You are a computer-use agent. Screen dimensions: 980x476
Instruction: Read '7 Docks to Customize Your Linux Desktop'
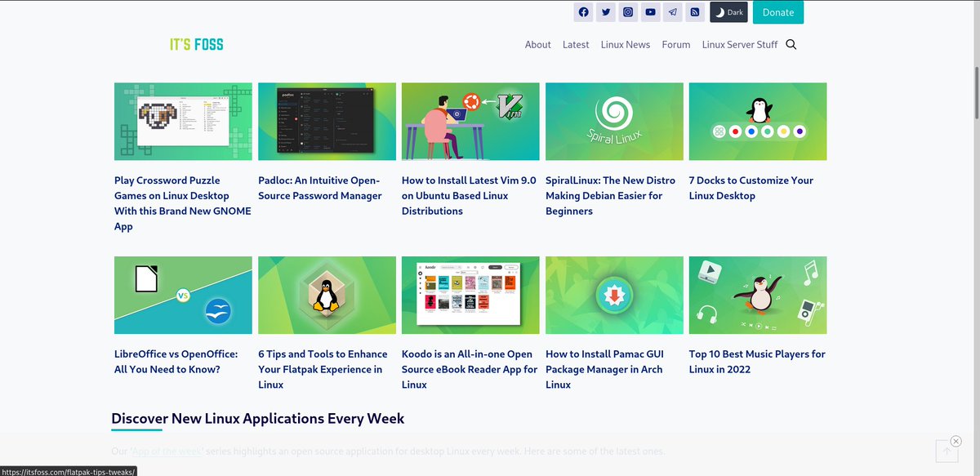coord(751,188)
